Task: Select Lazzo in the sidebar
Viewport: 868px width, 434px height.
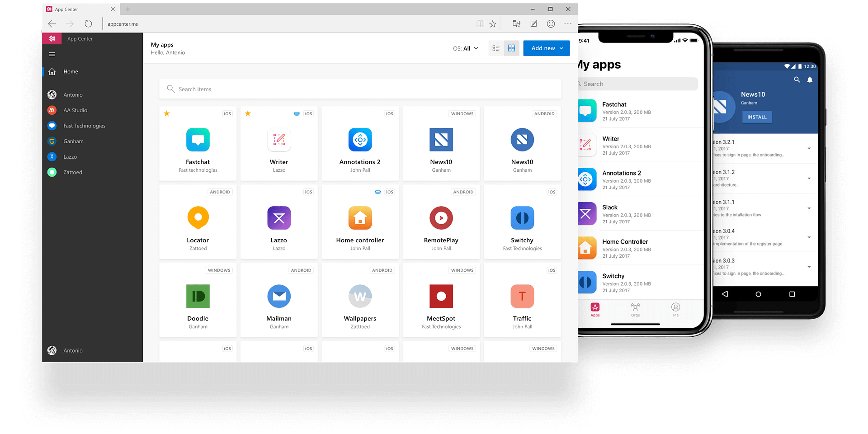Action: 70,157
